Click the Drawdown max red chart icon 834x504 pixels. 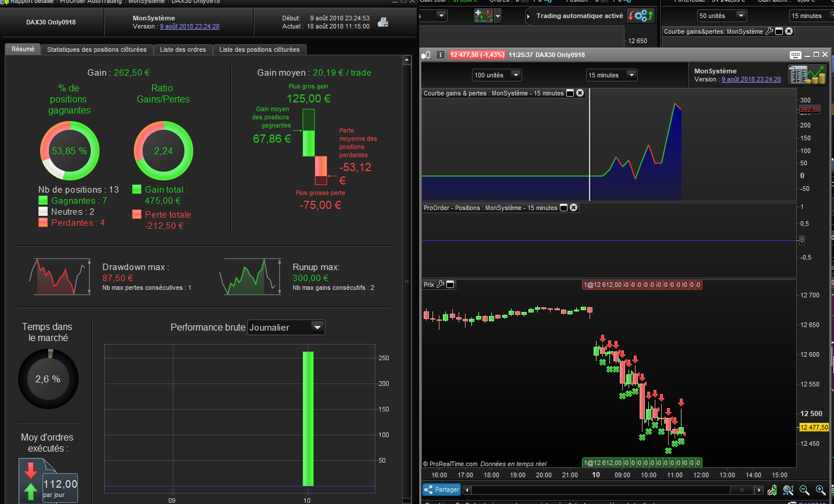tap(60, 276)
